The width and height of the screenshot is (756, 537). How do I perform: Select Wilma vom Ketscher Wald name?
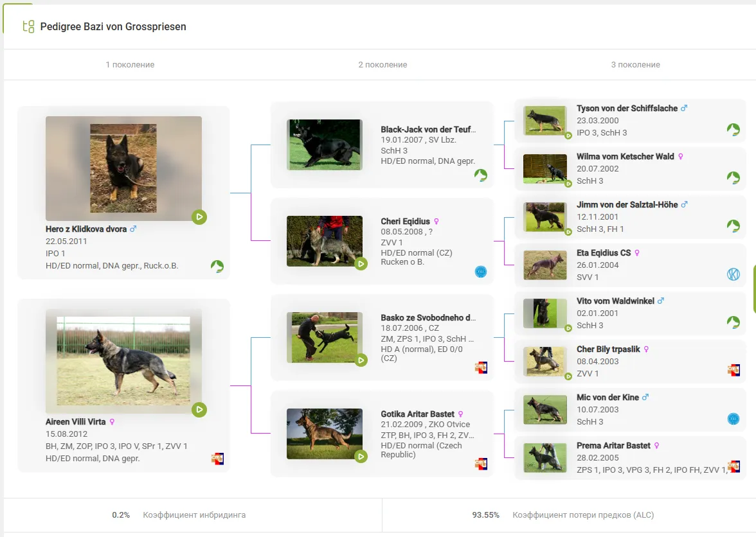pyautogui.click(x=625, y=157)
